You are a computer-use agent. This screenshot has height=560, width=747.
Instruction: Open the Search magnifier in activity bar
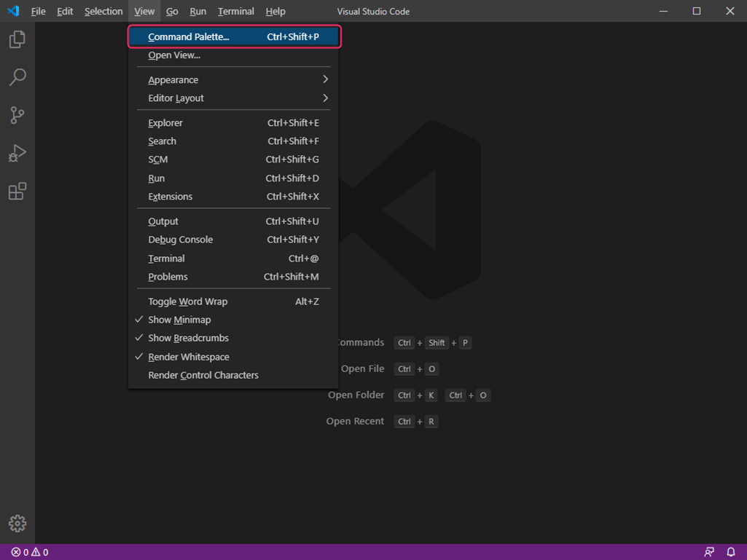(17, 77)
